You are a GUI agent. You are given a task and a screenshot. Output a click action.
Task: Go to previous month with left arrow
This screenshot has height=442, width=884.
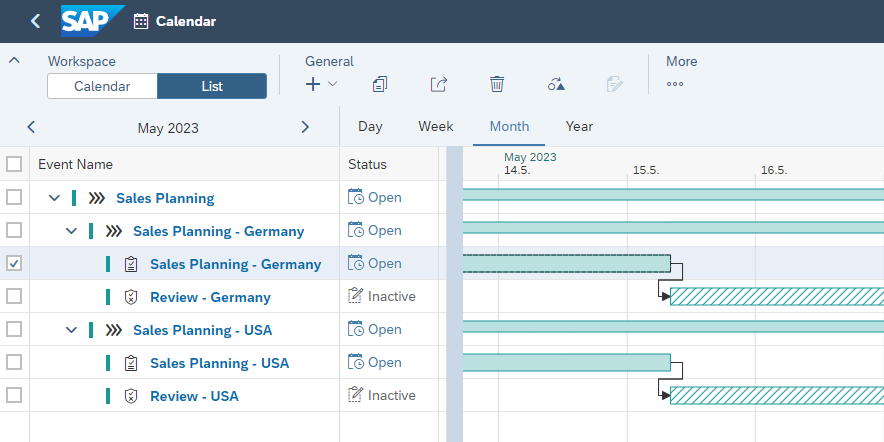(x=31, y=127)
